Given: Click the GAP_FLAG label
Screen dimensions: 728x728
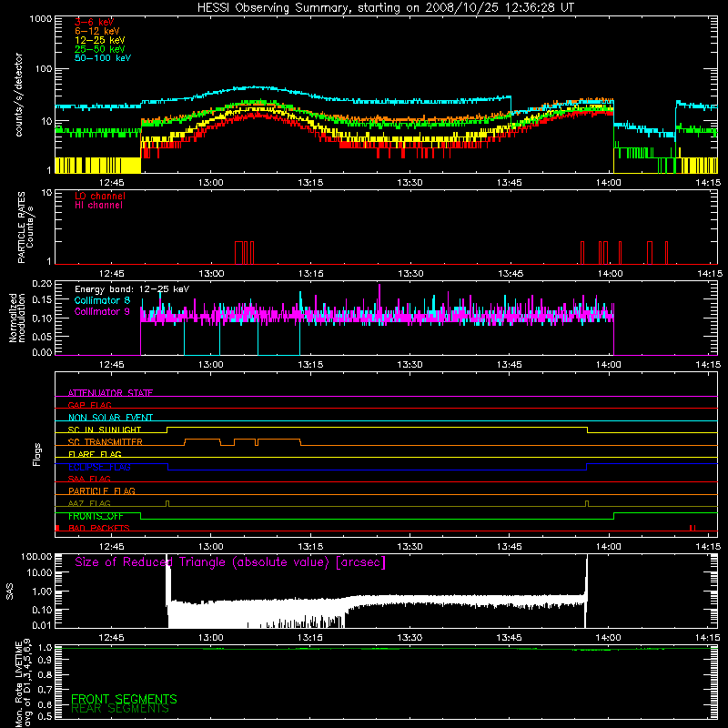Looking at the screenshot, I should click(89, 405).
